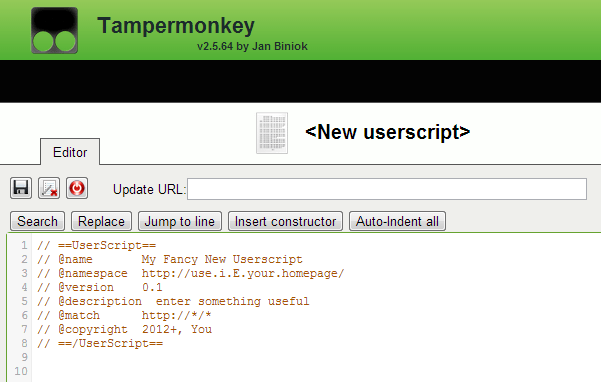The height and width of the screenshot is (382, 601).
Task: Click the Update URL label
Action: point(149,189)
